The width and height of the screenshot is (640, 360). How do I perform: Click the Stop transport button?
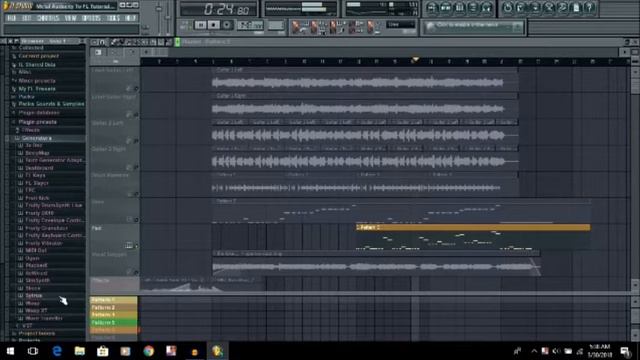click(213, 25)
